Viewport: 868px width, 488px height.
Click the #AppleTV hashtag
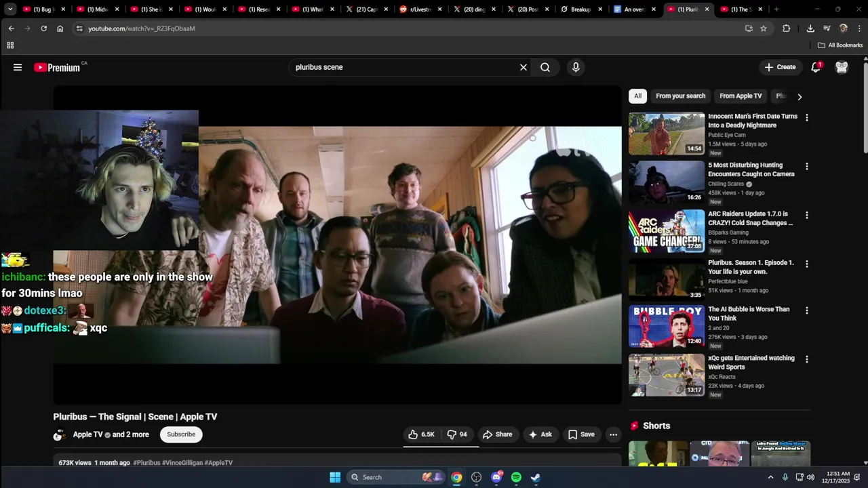point(218,463)
